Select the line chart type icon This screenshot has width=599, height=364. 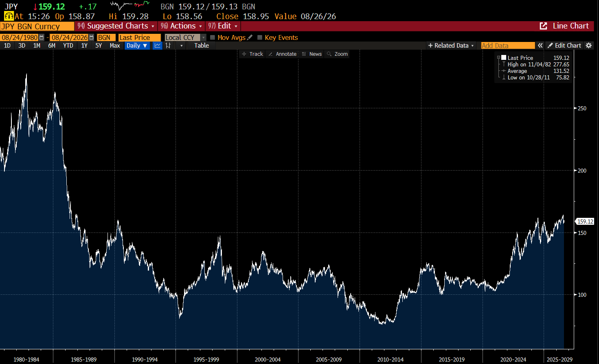(158, 46)
